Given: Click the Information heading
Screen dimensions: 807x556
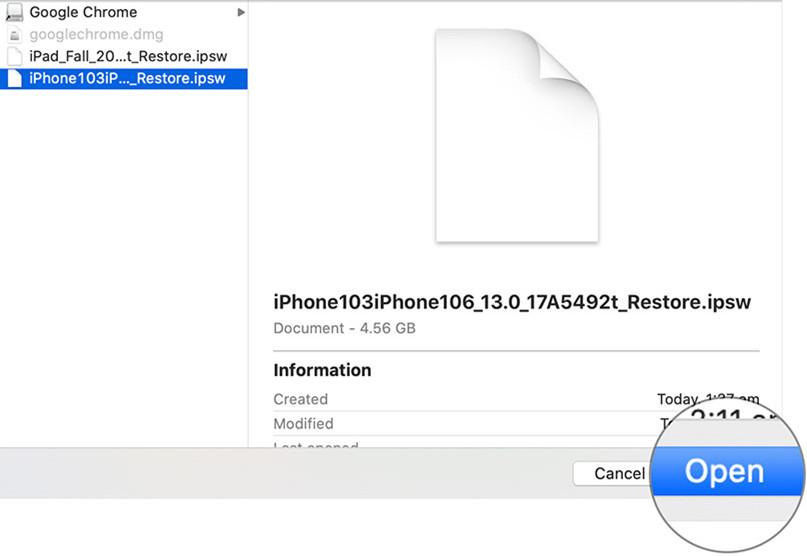Looking at the screenshot, I should pyautogui.click(x=322, y=370).
